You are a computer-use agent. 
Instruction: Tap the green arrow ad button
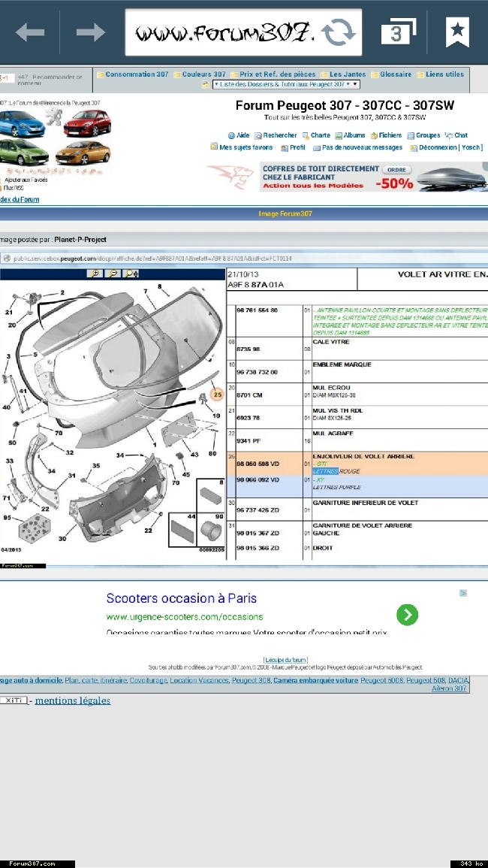(407, 615)
